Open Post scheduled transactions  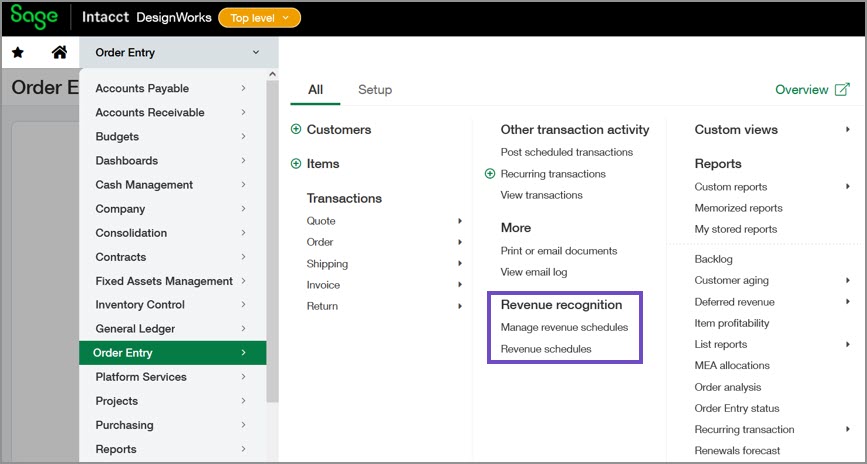pos(567,152)
